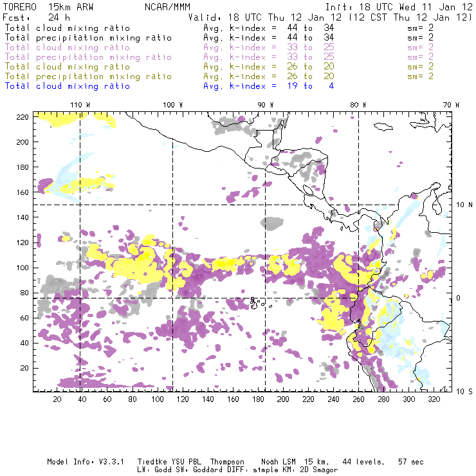Click '40' on the left vertical axis
The height and width of the screenshot is (476, 476).
point(24,343)
